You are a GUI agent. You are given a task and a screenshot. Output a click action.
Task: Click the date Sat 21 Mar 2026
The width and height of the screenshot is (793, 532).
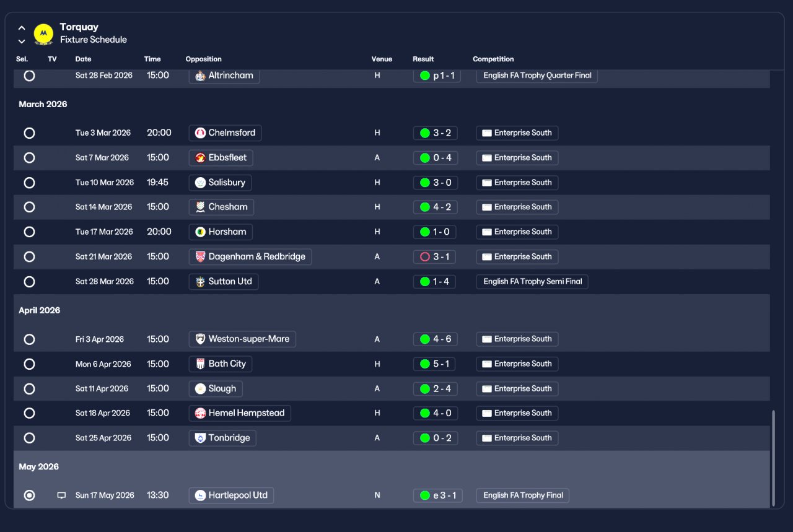click(x=104, y=257)
